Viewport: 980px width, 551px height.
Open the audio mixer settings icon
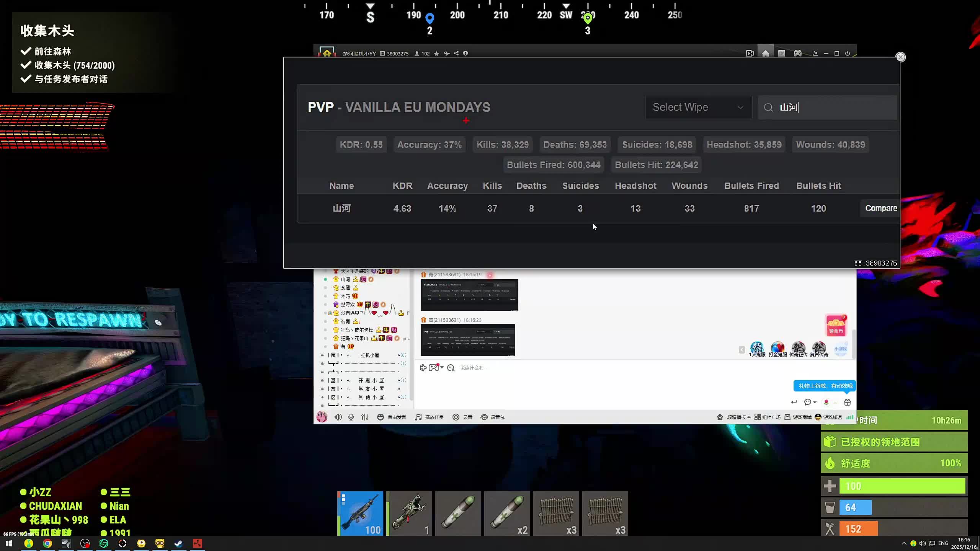pos(365,417)
